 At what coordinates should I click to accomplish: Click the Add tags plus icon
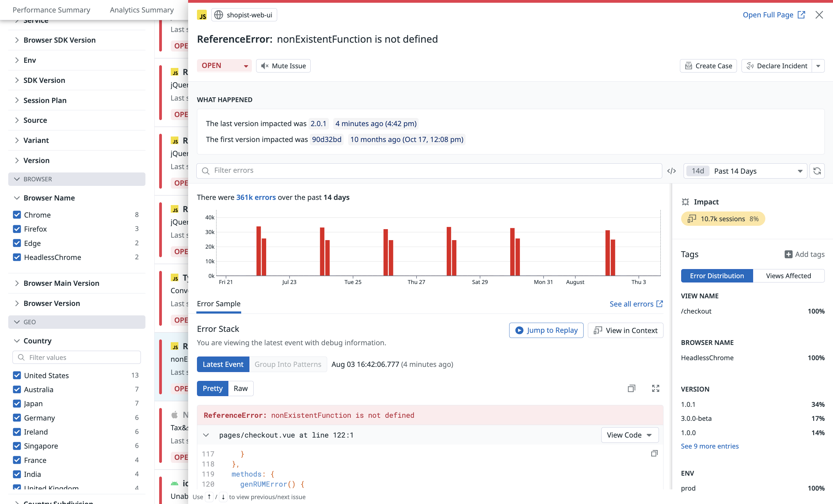(788, 254)
